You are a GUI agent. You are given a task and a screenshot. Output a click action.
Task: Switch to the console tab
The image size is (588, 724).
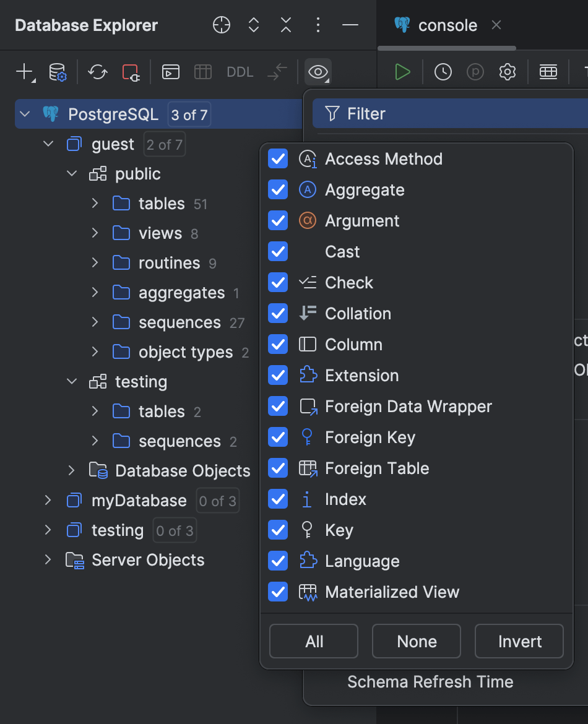[447, 25]
